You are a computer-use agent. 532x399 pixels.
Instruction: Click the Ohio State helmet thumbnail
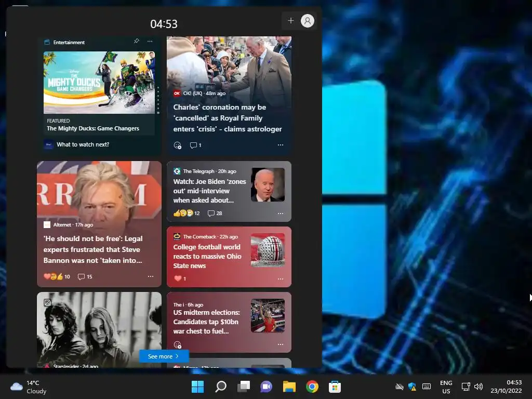click(x=268, y=250)
